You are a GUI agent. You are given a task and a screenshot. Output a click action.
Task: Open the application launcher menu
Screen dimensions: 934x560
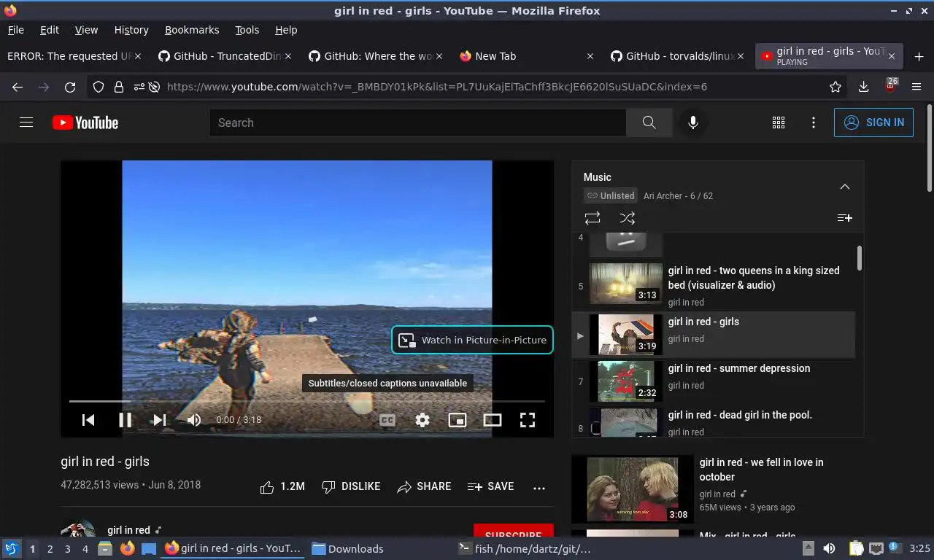pyautogui.click(x=11, y=548)
